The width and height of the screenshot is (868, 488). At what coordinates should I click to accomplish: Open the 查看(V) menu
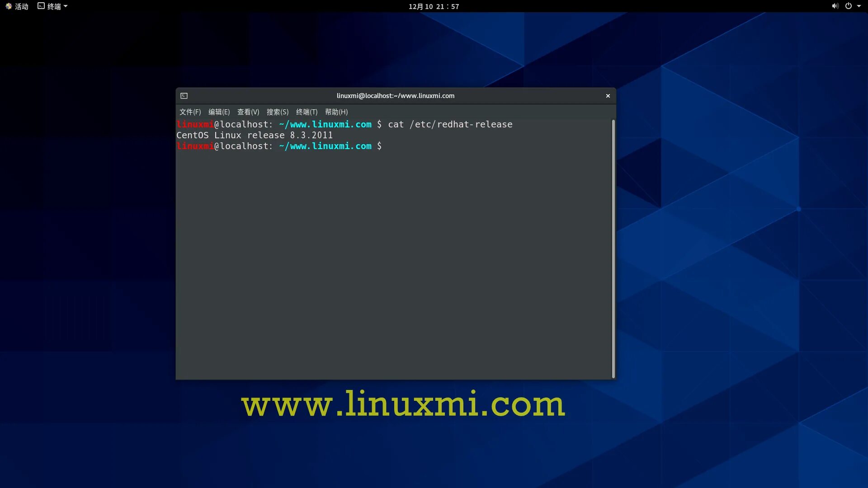[x=248, y=112]
